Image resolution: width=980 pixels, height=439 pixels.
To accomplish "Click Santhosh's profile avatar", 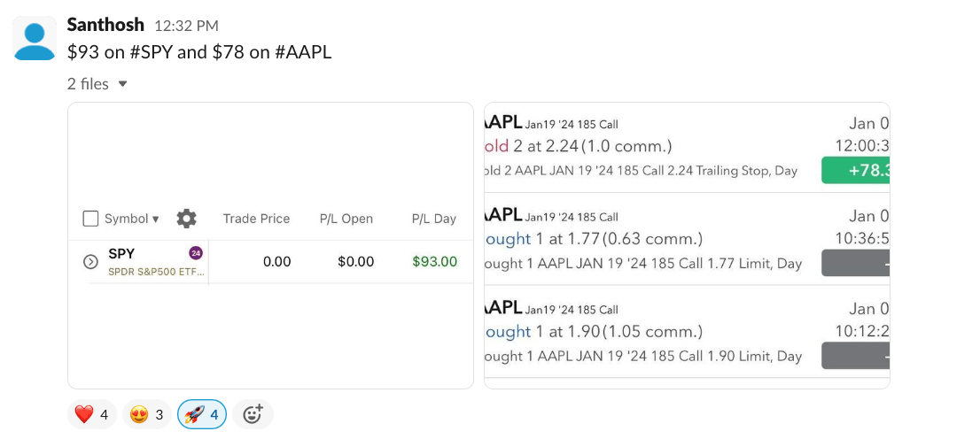I will pos(35,38).
